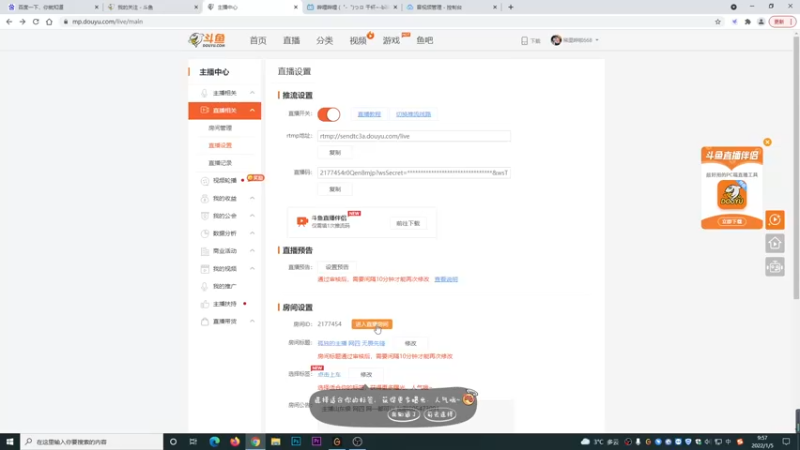Reload the page with refresh icon
Viewport: 800px width, 450px height.
(x=36, y=21)
